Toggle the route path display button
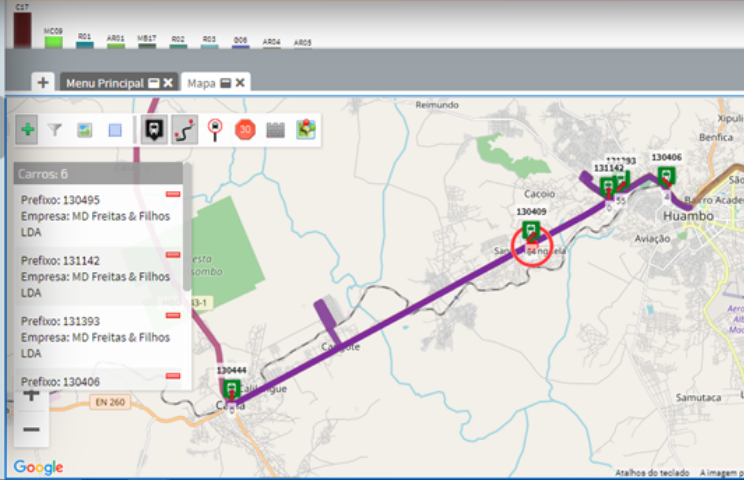744x480 pixels. (x=184, y=129)
